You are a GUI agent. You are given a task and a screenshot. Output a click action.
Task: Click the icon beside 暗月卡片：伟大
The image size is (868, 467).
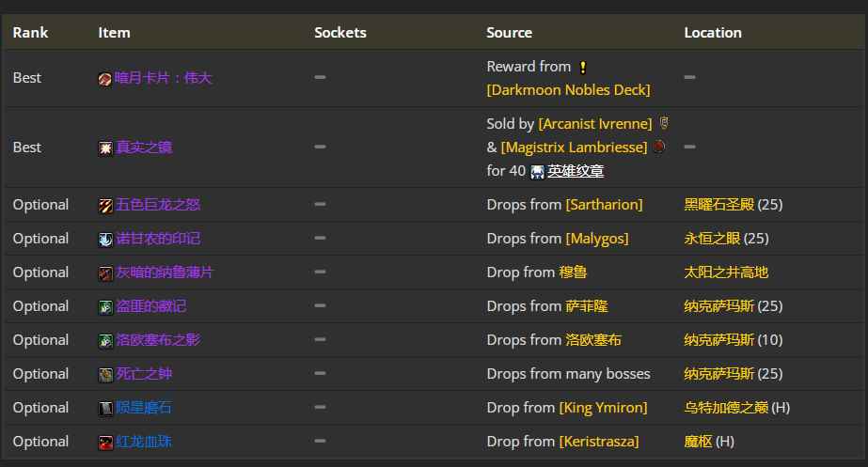click(105, 79)
